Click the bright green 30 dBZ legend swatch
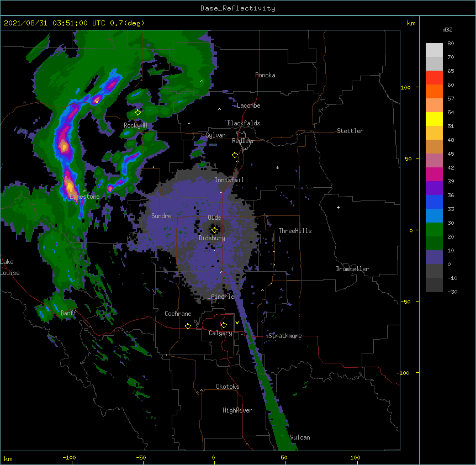This screenshot has height=465, width=476. (x=434, y=230)
